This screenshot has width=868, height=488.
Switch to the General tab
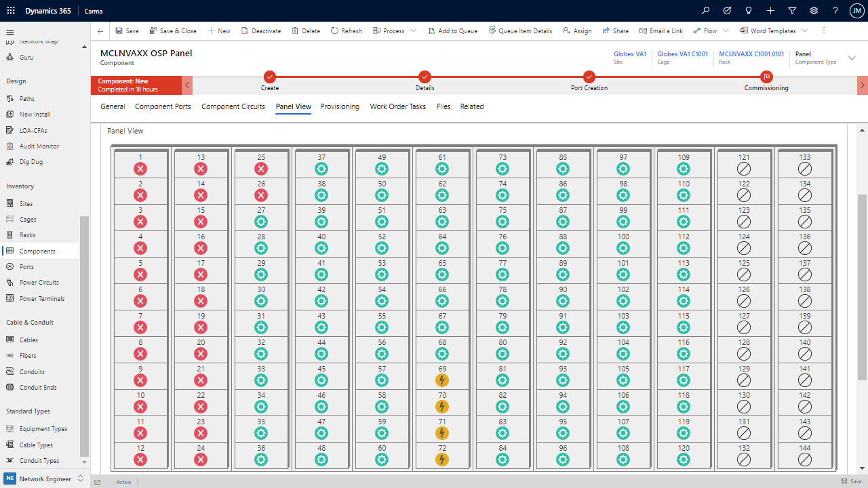113,106
